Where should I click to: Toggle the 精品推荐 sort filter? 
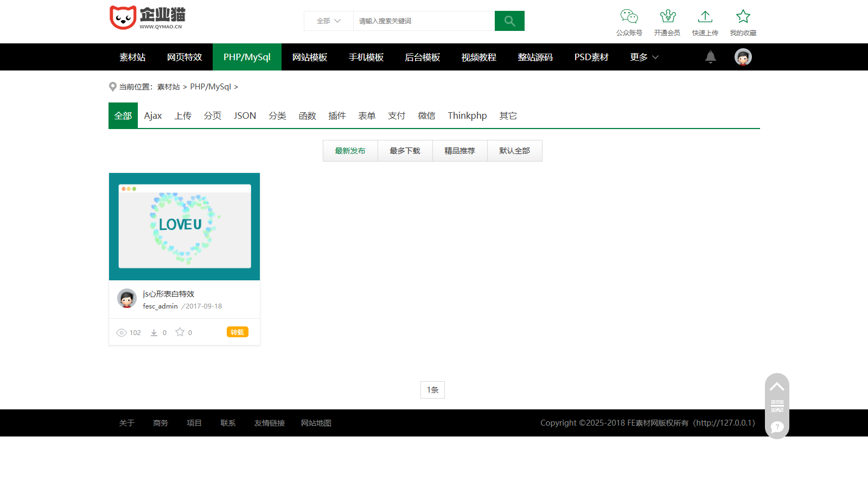(459, 151)
